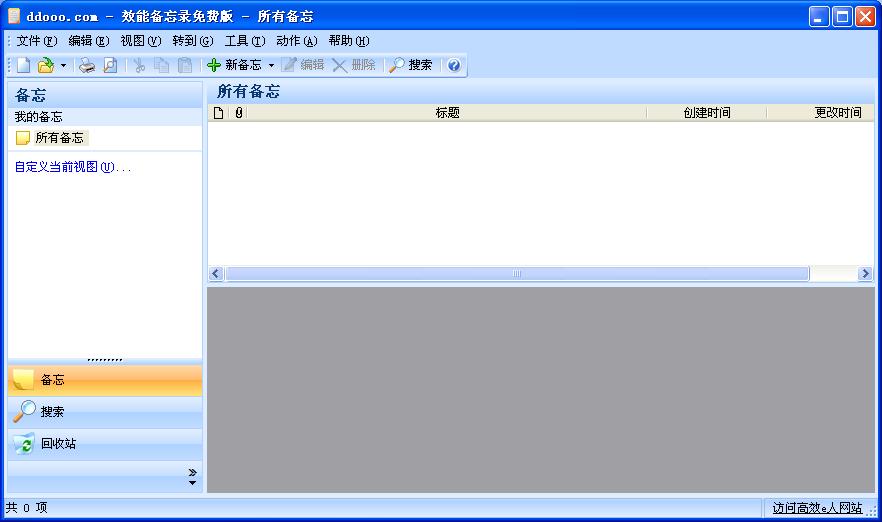Expand the 新备忘 dropdown arrow
Screen dimensions: 882x522
(271, 65)
